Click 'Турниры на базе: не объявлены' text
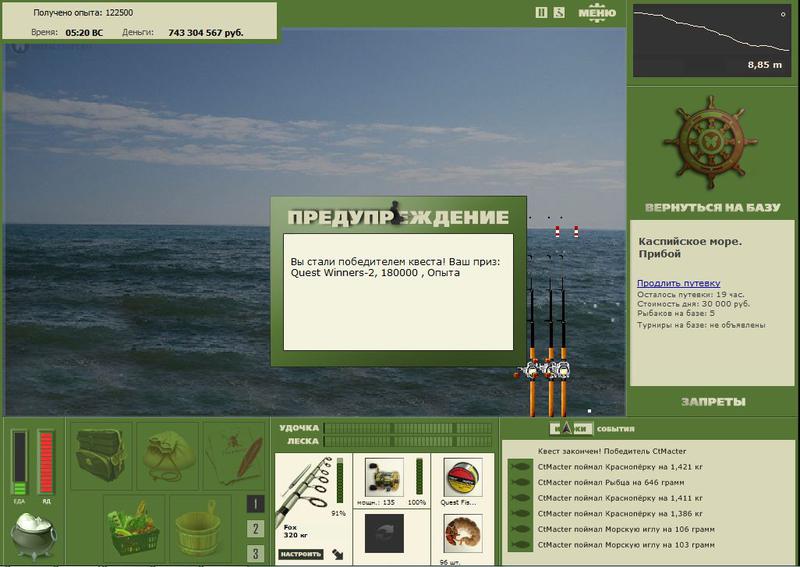 [702, 325]
